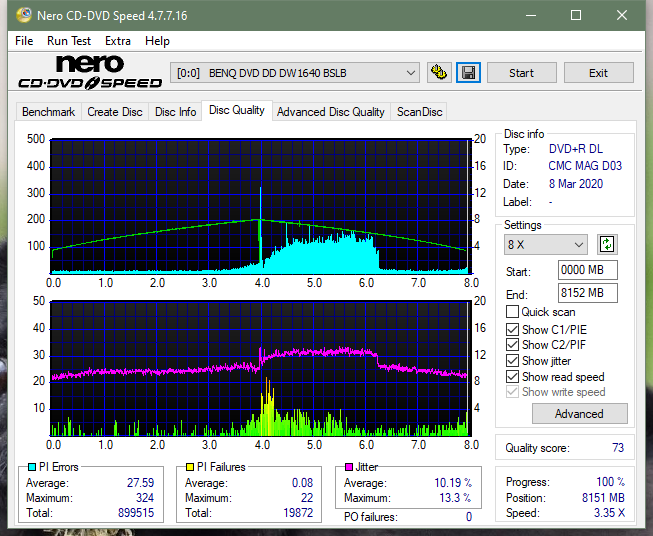
Task: Toggle Show read speed checkbox
Action: pos(512,376)
